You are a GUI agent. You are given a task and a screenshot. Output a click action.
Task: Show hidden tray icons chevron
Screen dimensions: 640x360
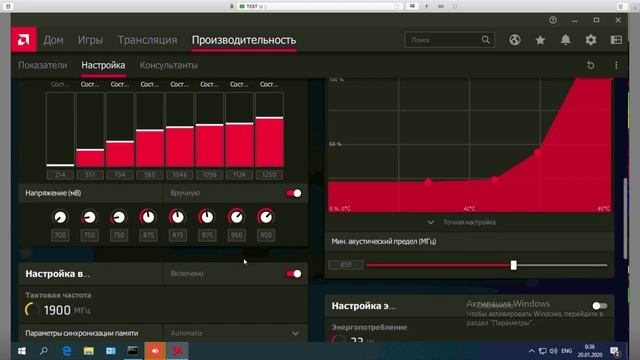coord(531,351)
